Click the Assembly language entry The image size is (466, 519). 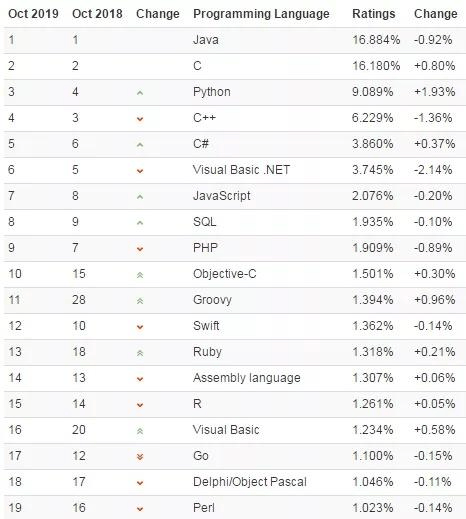coord(247,378)
